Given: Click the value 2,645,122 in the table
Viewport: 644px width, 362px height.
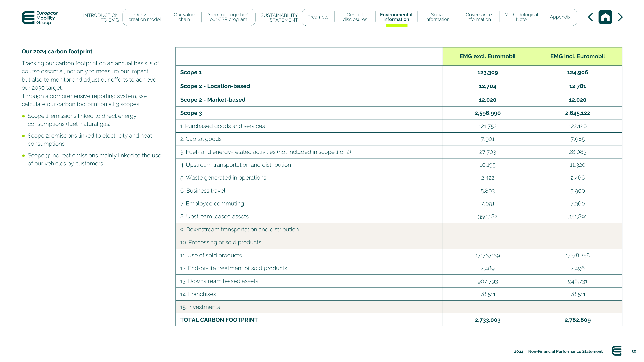Looking at the screenshot, I should tap(578, 113).
